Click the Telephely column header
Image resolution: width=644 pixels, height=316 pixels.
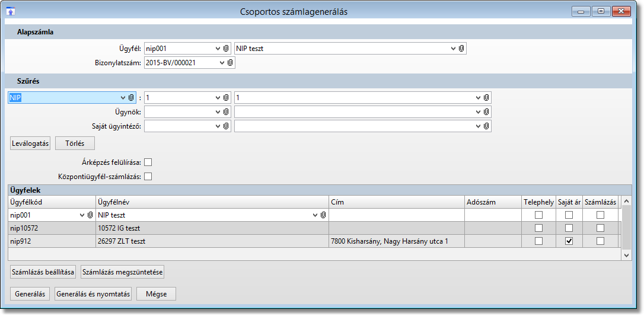pos(539,202)
